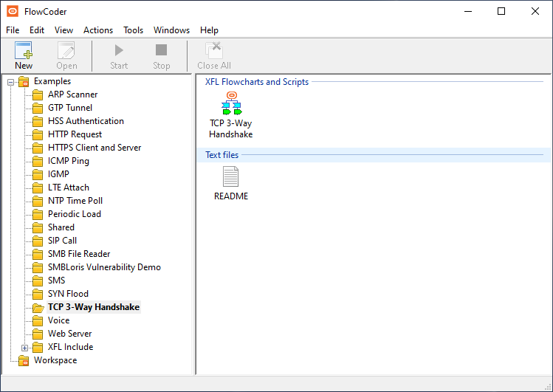Collapse the Examples tree node
Image resolution: width=553 pixels, height=392 pixels.
coord(11,81)
